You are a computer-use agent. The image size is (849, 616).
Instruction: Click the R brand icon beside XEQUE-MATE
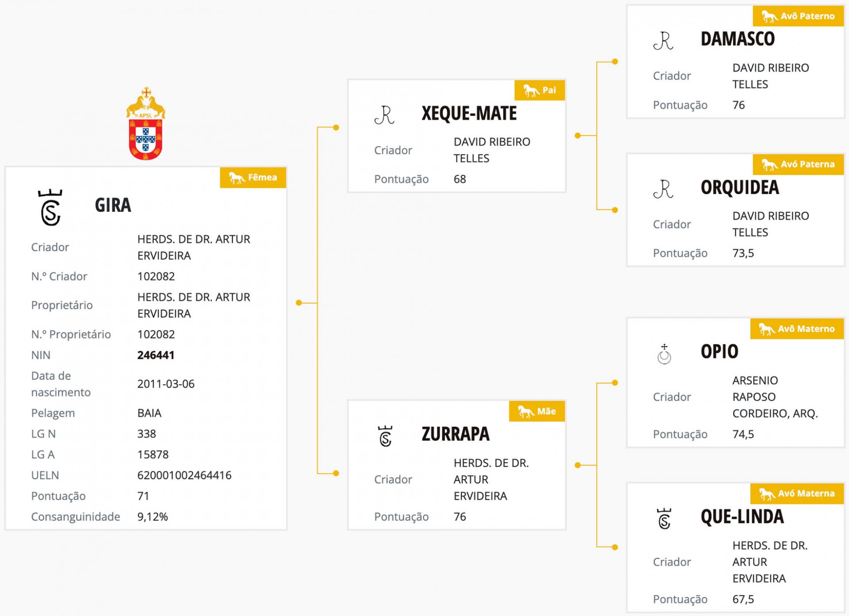coord(384,115)
